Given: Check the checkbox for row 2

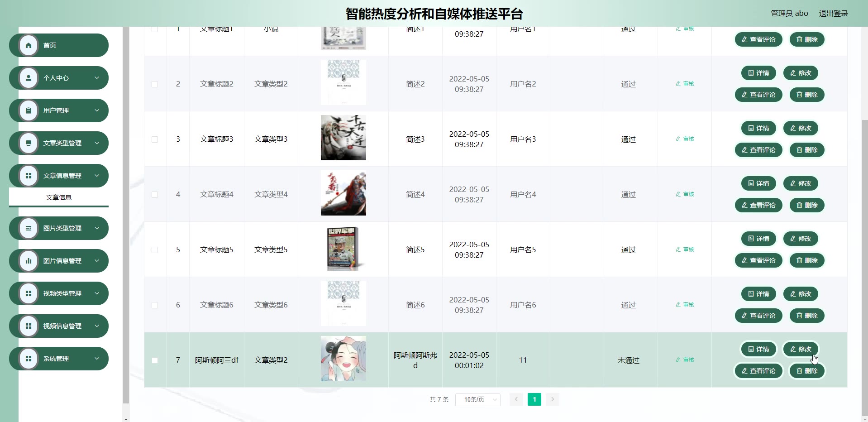Looking at the screenshot, I should [x=155, y=84].
